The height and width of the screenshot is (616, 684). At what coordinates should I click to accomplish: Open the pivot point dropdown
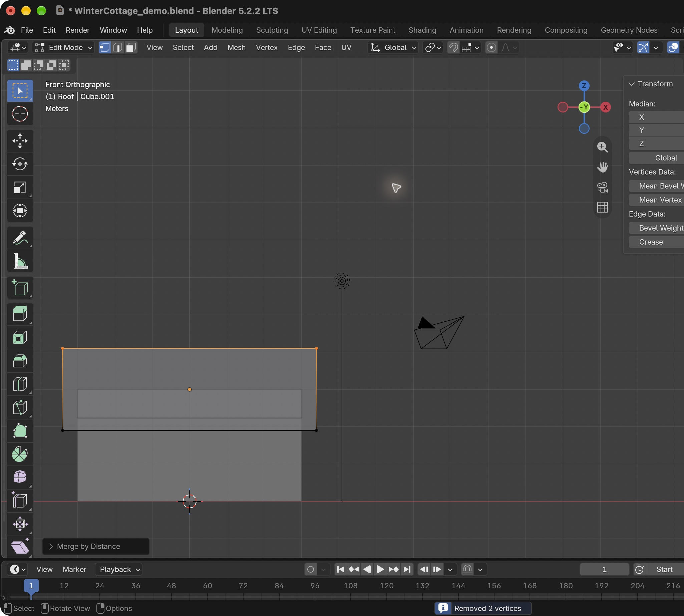(433, 47)
